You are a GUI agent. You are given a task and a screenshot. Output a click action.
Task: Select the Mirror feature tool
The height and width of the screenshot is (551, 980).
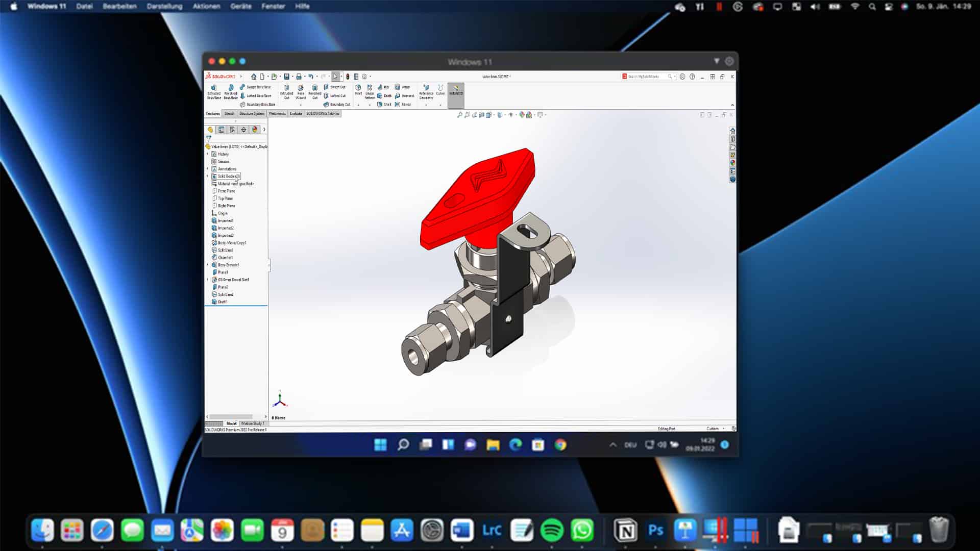(x=404, y=104)
